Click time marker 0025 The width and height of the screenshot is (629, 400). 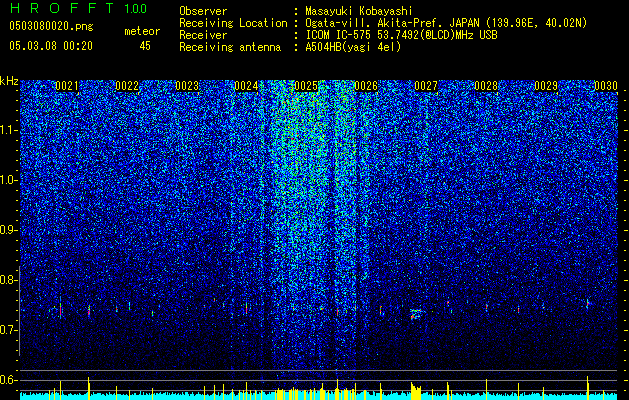tap(306, 86)
